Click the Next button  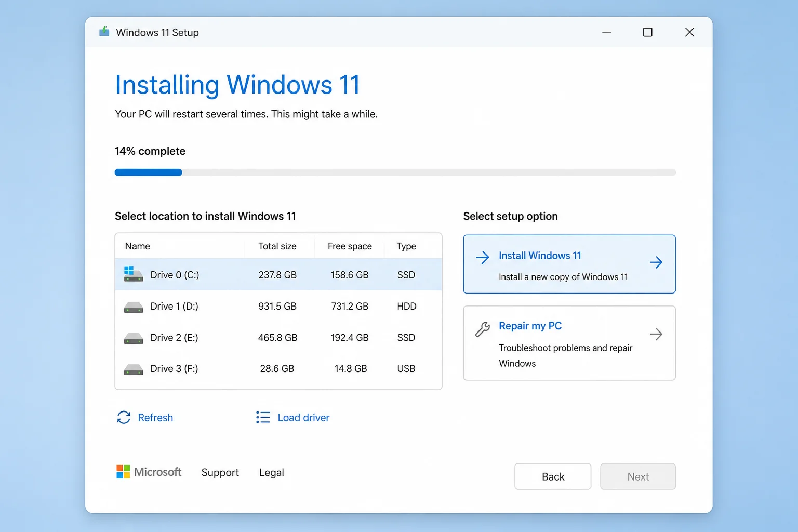(638, 476)
